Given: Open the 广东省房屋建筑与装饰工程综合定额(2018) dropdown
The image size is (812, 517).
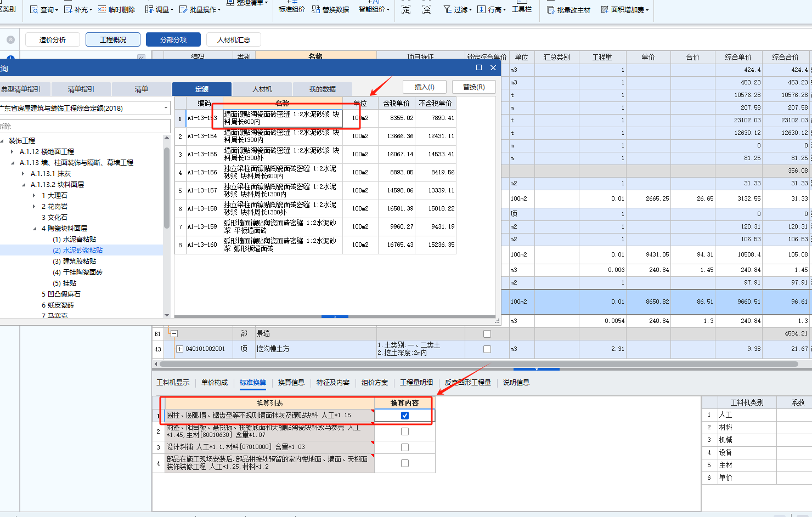Looking at the screenshot, I should [x=166, y=108].
